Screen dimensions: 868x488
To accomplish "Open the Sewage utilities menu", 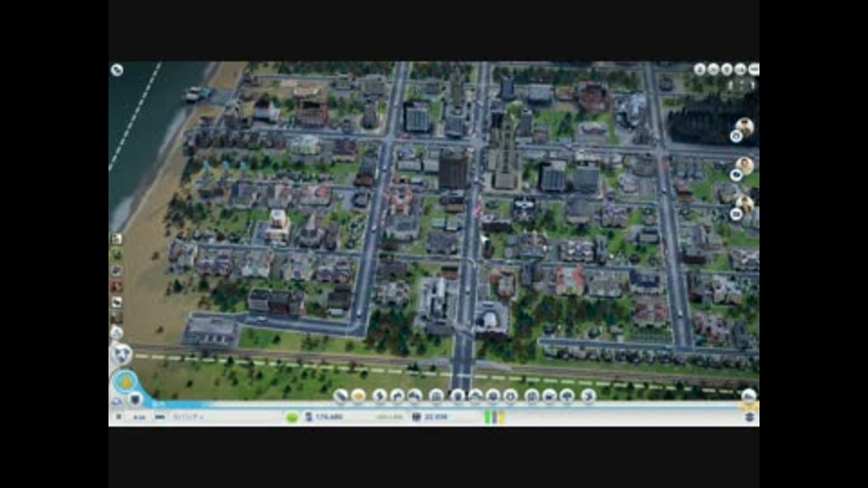I will coord(415,396).
